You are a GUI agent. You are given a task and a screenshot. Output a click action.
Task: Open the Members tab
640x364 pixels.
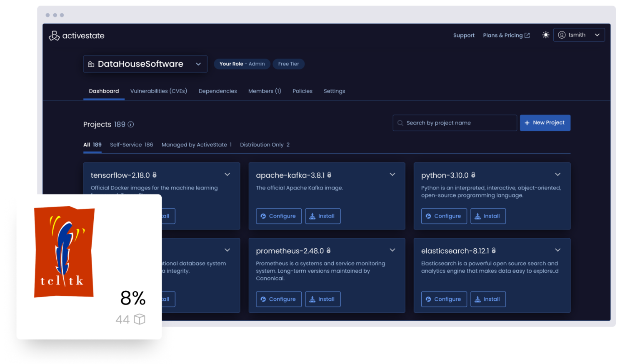pyautogui.click(x=265, y=91)
